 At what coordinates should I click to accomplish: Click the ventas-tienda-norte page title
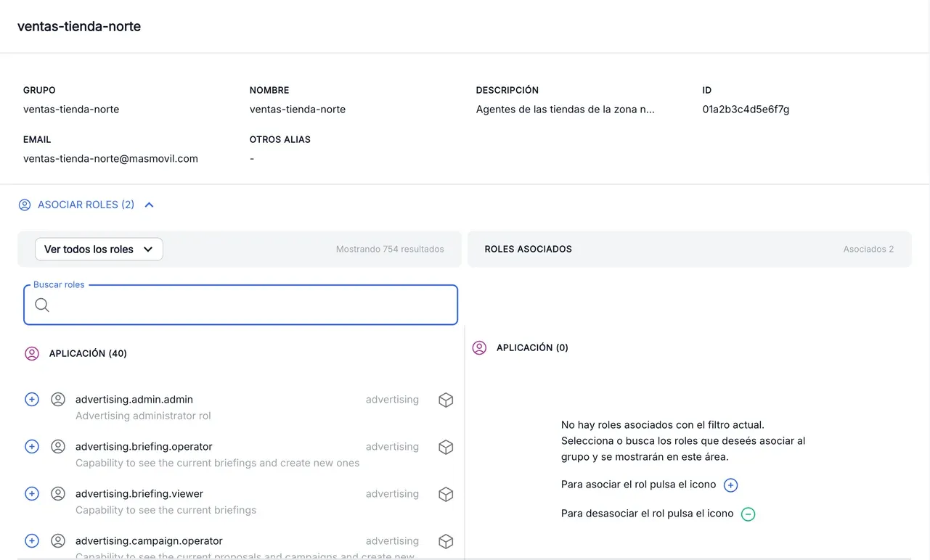(79, 27)
